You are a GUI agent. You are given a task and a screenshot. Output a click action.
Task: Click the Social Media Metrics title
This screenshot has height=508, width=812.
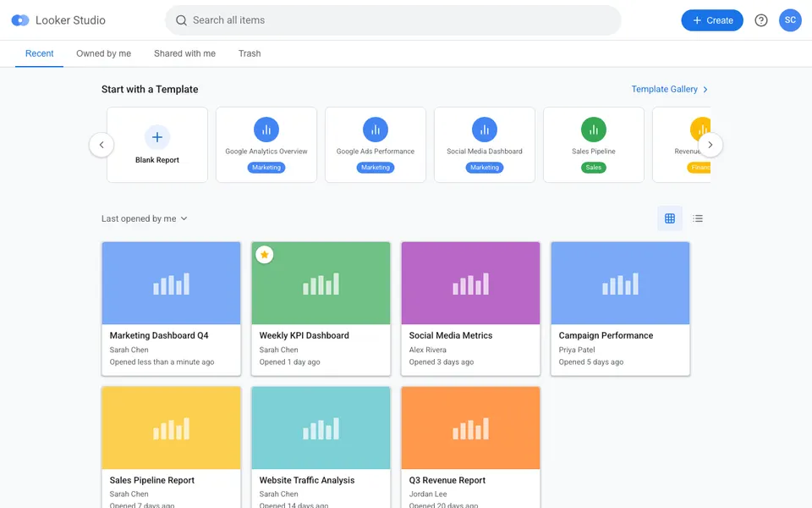[451, 335]
